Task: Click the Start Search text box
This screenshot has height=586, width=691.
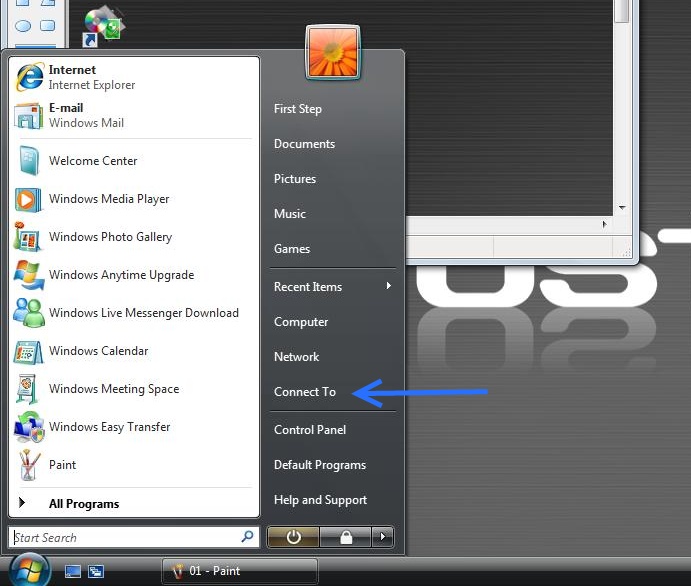Action: pos(125,537)
